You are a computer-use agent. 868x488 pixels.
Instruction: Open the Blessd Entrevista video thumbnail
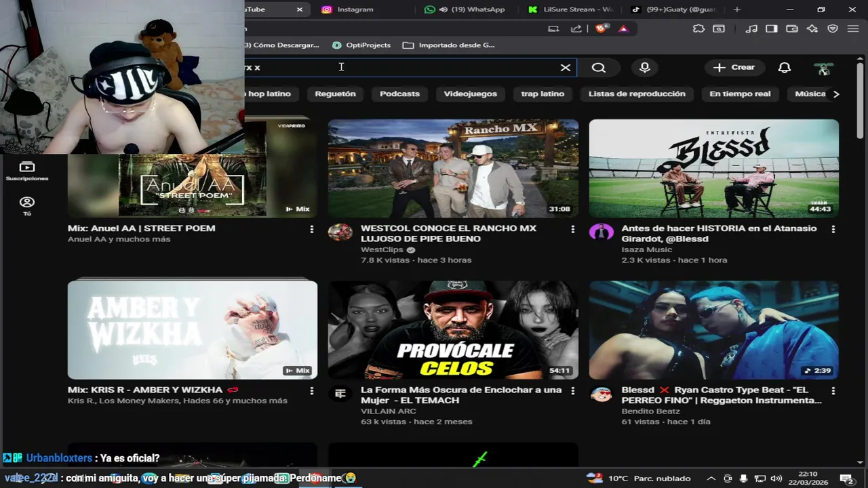713,168
